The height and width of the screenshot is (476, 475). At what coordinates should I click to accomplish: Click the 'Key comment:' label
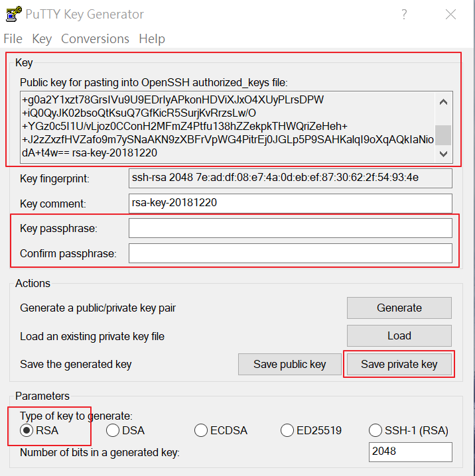click(x=53, y=204)
